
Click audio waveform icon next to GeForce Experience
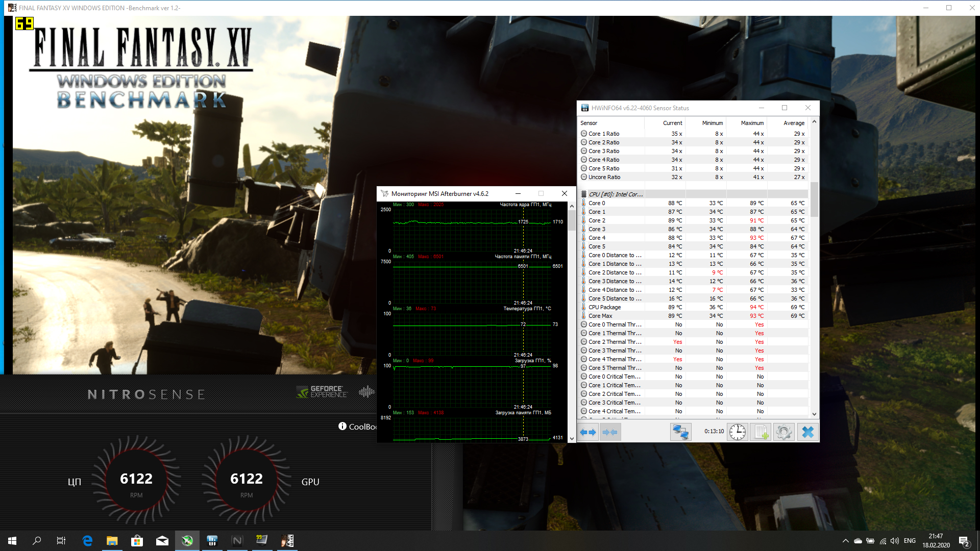366,392
